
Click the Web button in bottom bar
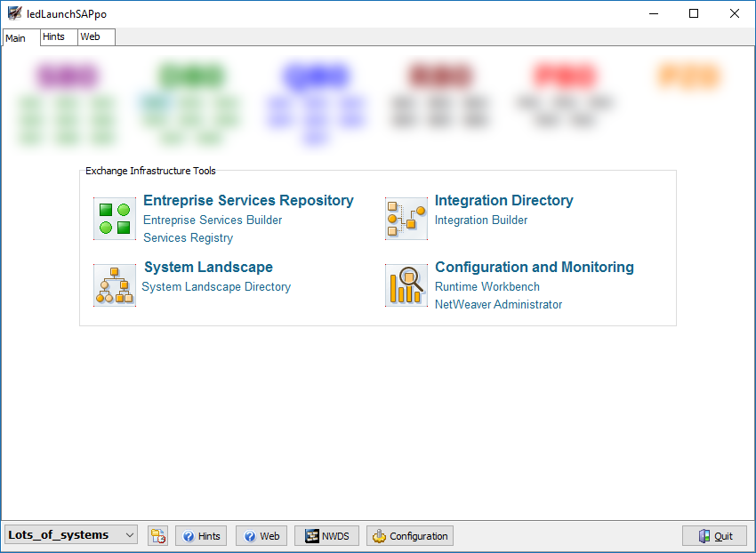(261, 535)
